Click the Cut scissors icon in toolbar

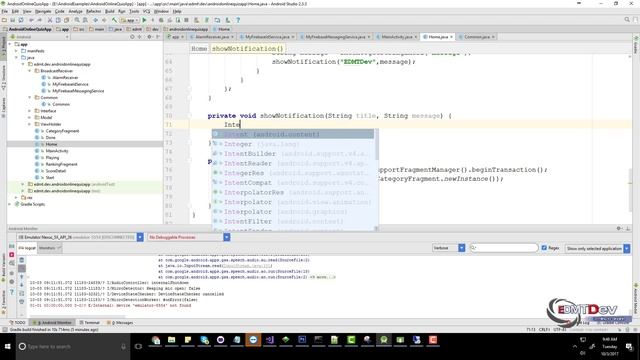[x=50, y=20]
